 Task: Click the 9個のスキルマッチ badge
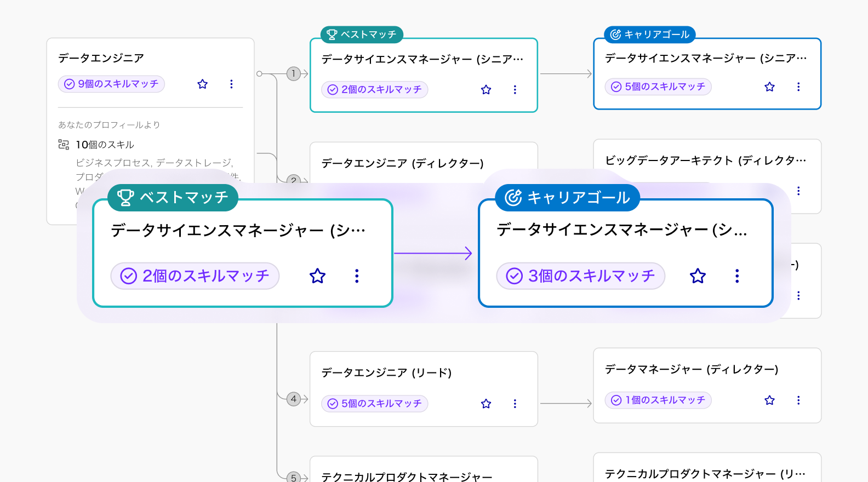coord(111,84)
